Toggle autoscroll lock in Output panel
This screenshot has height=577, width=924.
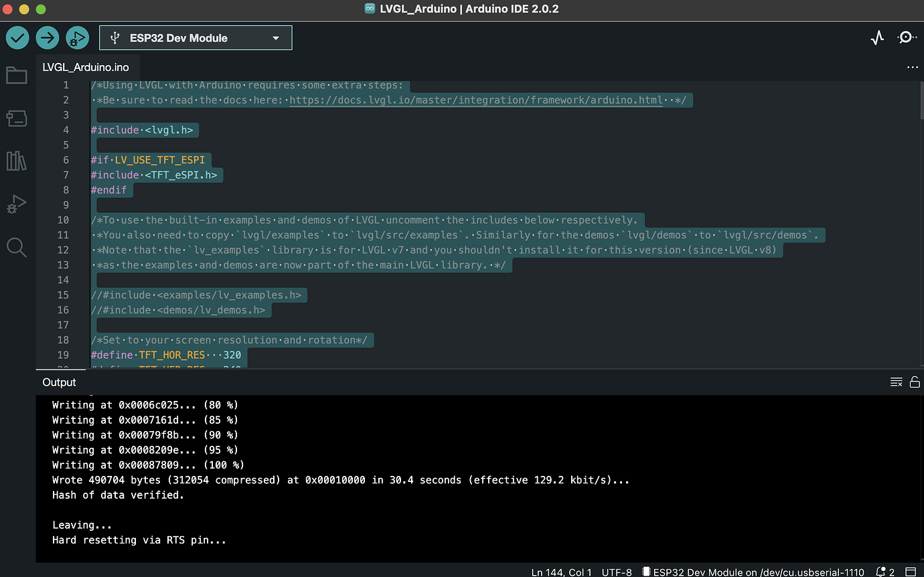[x=915, y=382]
